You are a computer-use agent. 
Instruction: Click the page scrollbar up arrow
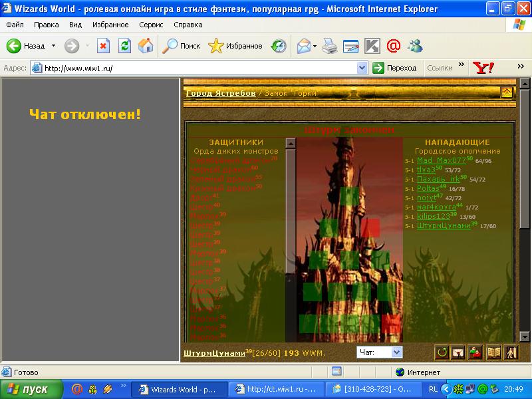click(x=525, y=83)
